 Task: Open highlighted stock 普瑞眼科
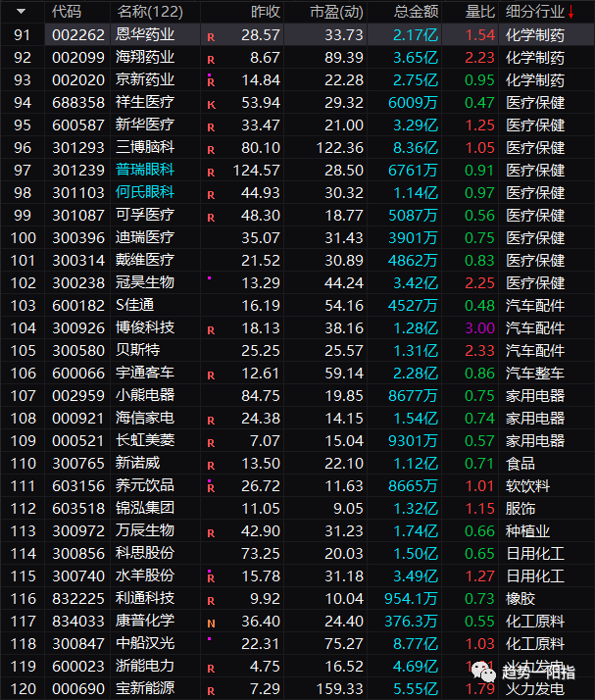145,170
